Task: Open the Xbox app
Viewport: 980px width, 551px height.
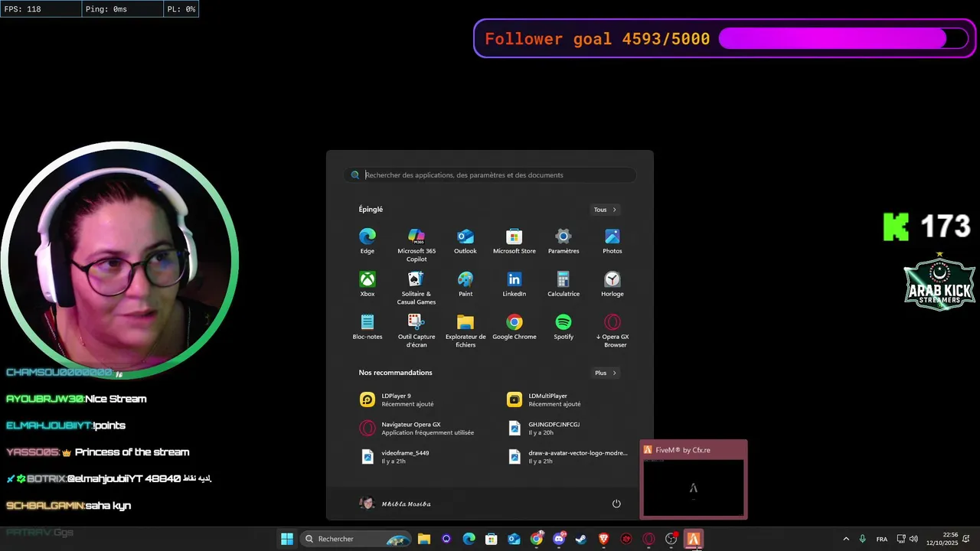Action: (x=367, y=283)
